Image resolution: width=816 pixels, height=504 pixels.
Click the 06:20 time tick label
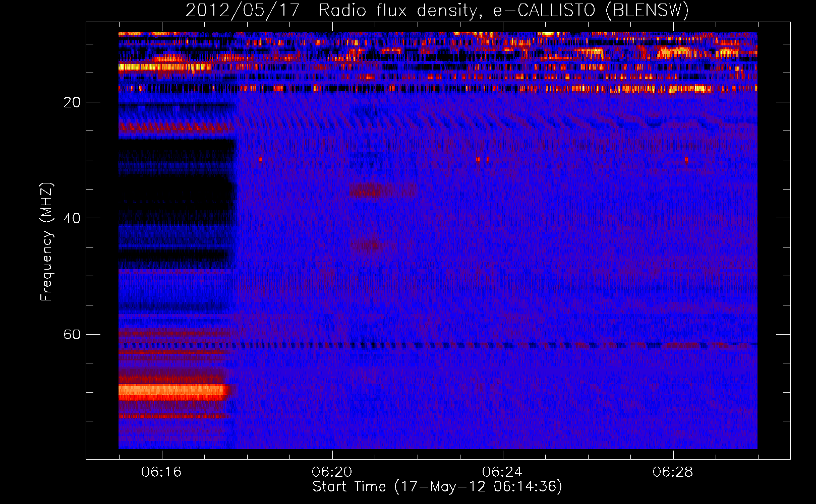pos(332,472)
